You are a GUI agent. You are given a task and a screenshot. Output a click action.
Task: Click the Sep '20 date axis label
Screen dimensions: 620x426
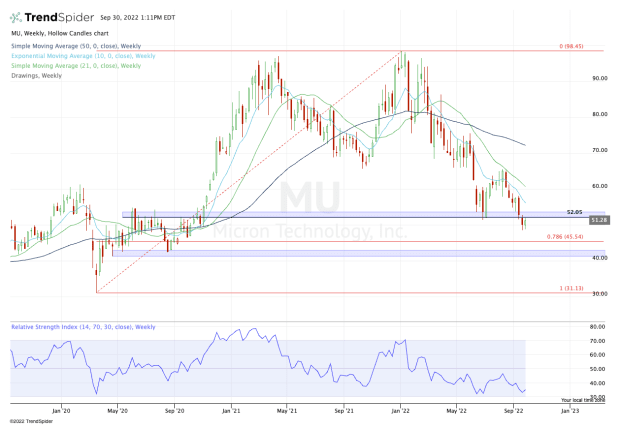pos(174,411)
